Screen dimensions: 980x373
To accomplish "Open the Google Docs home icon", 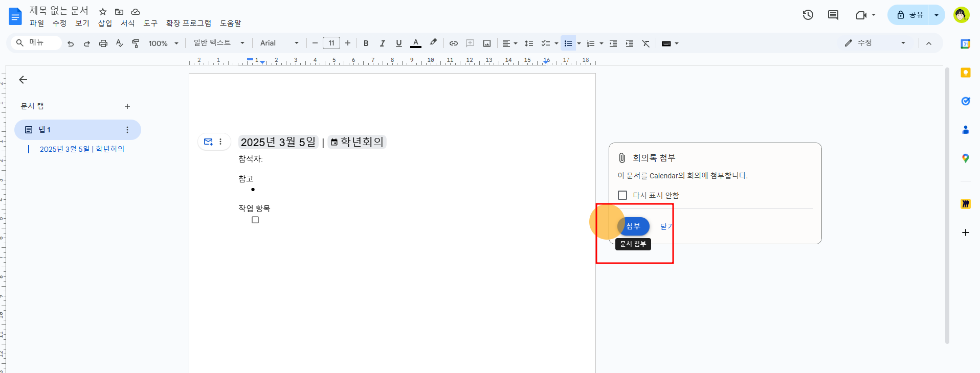I will [x=15, y=16].
